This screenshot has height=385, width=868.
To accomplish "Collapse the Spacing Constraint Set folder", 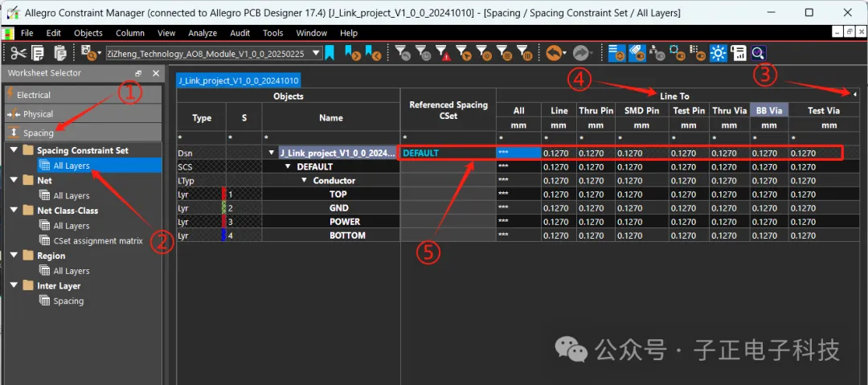I will pyautogui.click(x=14, y=150).
